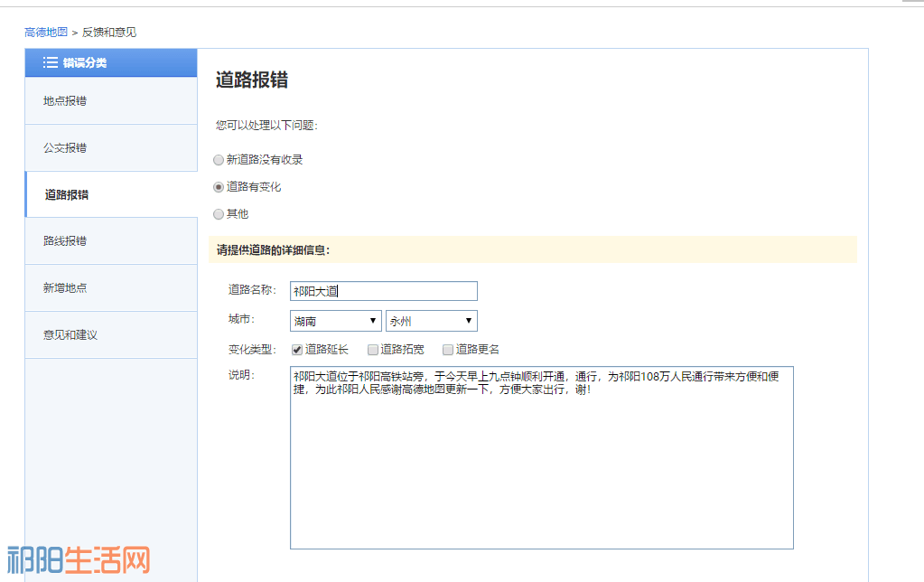924x582 pixels.
Task: Choose the 道路有变化 radio option
Action: [x=219, y=187]
